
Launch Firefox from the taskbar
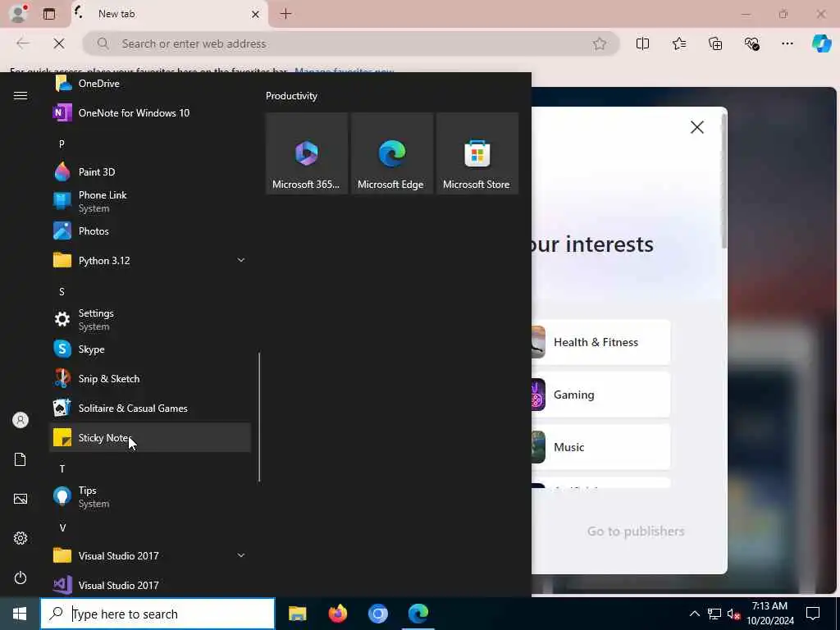coord(337,614)
